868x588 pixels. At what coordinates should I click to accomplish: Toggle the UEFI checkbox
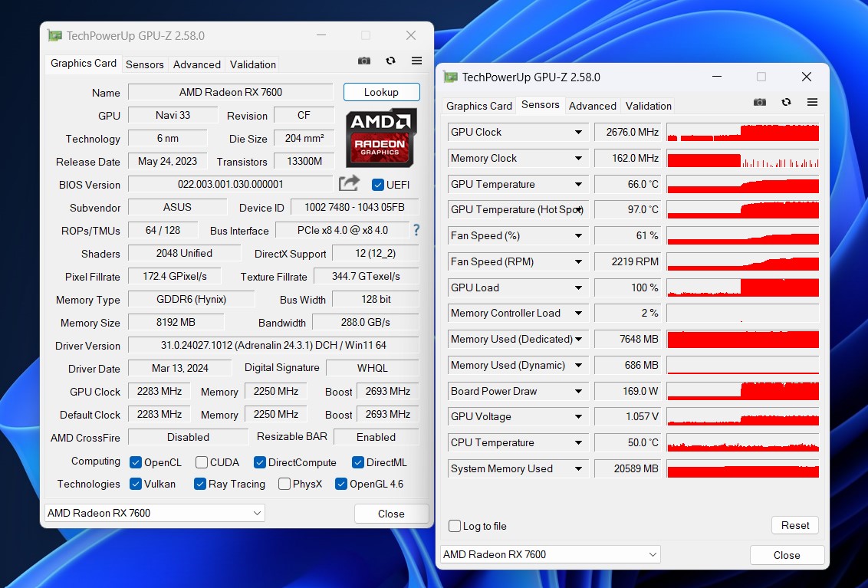[x=378, y=185]
